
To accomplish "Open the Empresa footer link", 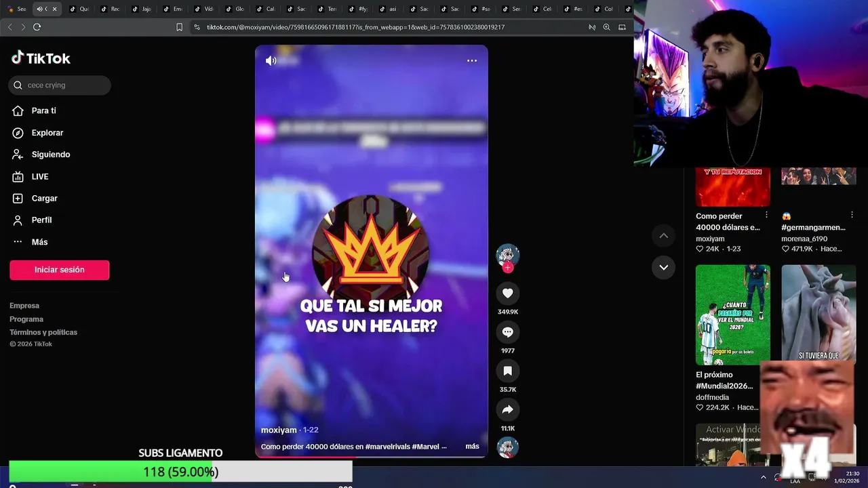I will (24, 306).
